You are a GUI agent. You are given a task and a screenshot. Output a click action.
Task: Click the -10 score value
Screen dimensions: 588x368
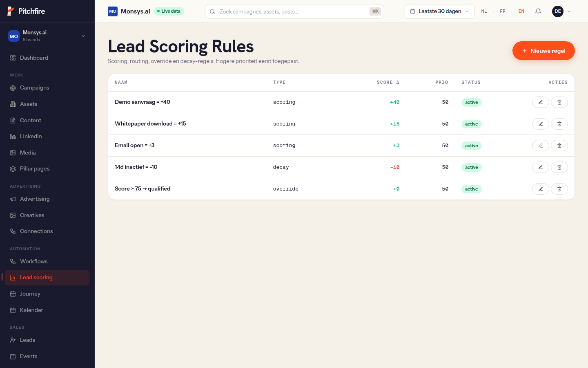395,167
